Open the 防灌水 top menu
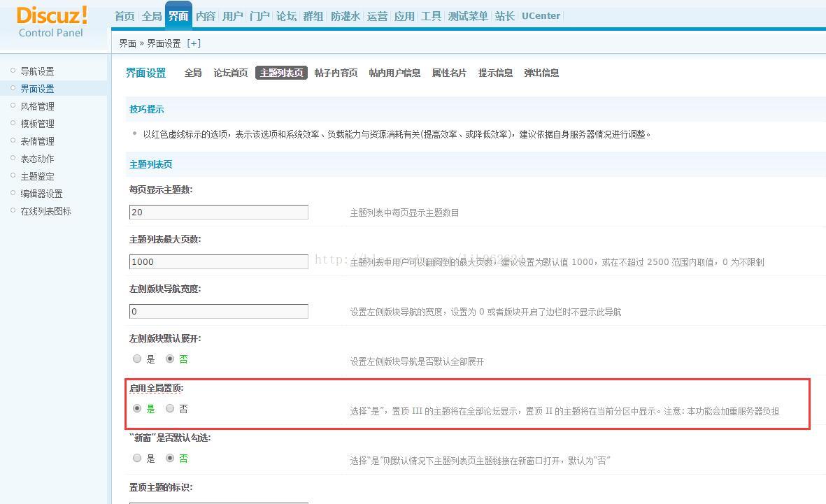The width and height of the screenshot is (826, 504). pos(346,16)
